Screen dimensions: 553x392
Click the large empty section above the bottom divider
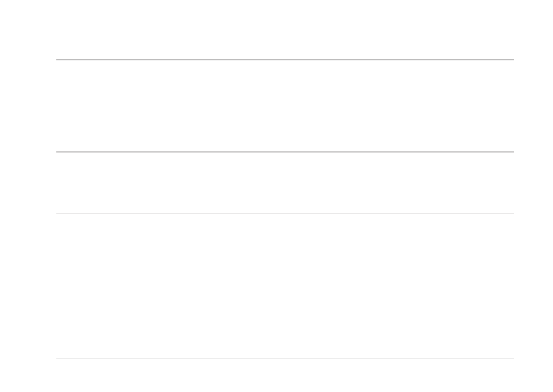click(x=285, y=285)
